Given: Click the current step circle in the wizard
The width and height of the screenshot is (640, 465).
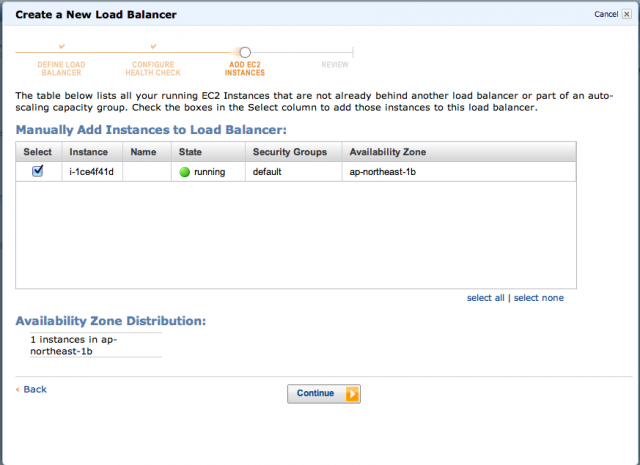Looking at the screenshot, I should pyautogui.click(x=245, y=52).
